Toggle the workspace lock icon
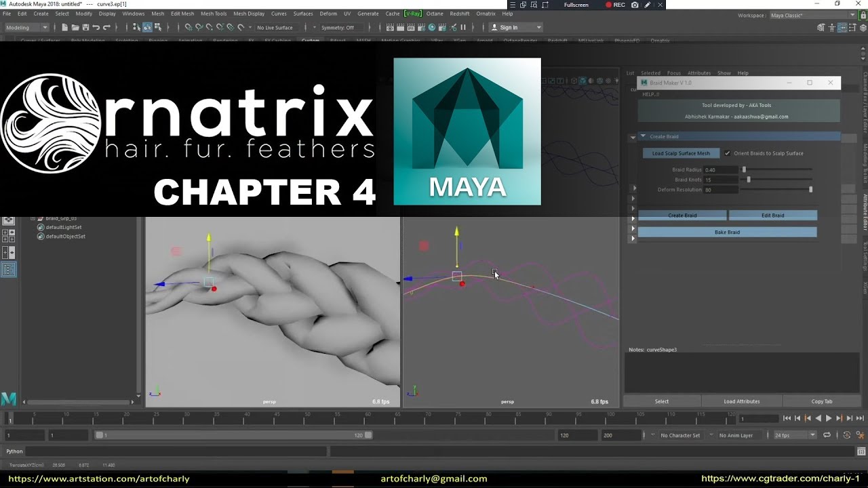The image size is (868, 488). 863,15
